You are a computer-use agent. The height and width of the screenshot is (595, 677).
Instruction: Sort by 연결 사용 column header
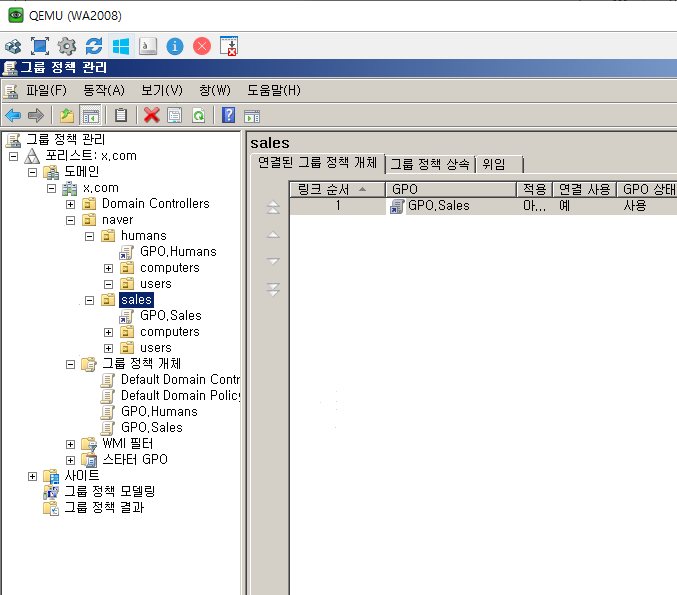584,189
